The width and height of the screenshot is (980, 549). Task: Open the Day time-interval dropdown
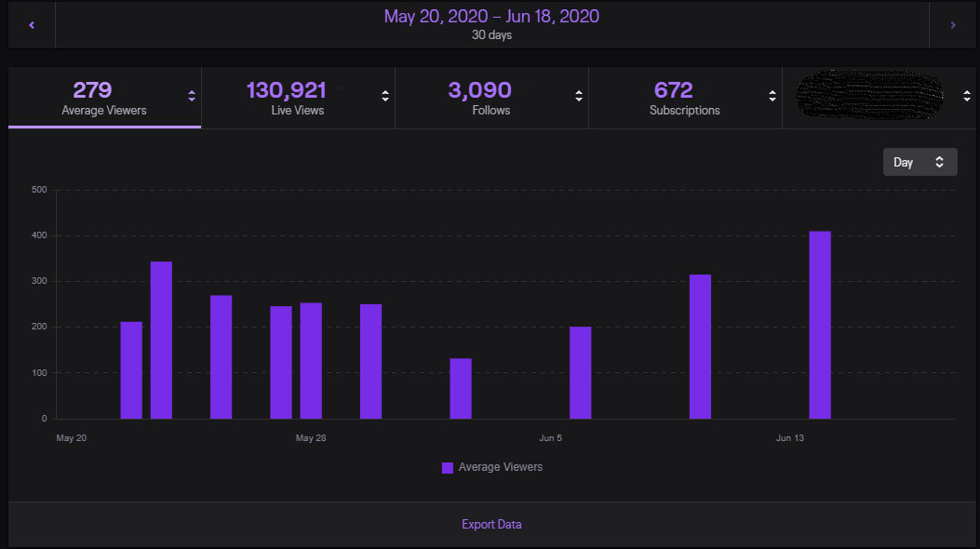(920, 161)
